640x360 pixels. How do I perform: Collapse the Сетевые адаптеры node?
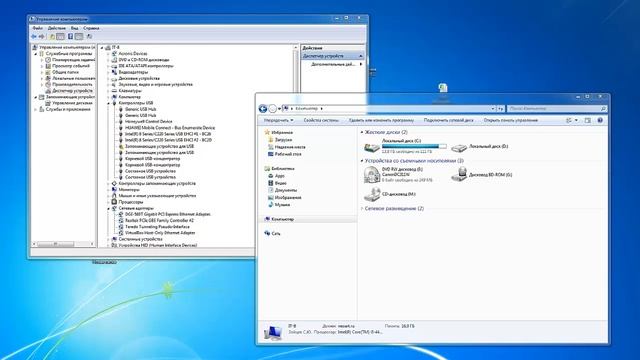click(109, 208)
